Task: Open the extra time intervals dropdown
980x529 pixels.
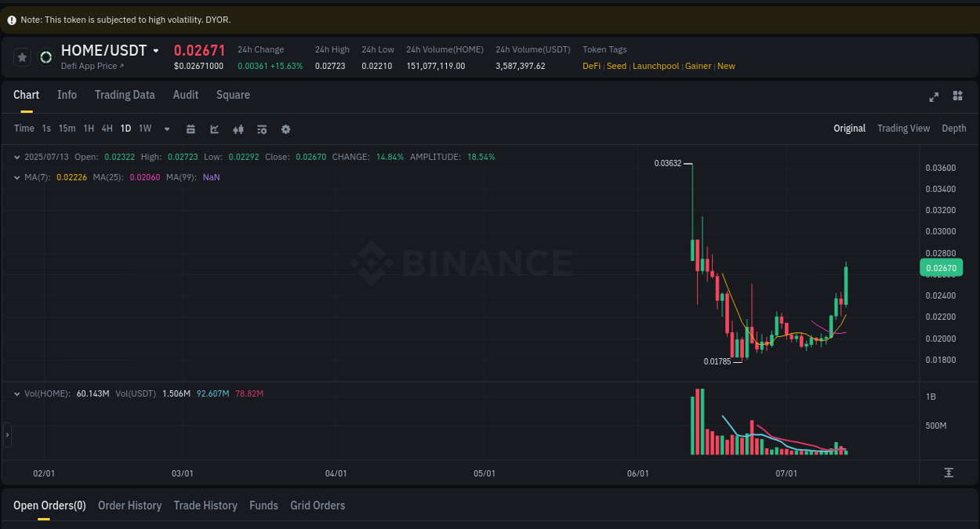Action: (x=166, y=129)
